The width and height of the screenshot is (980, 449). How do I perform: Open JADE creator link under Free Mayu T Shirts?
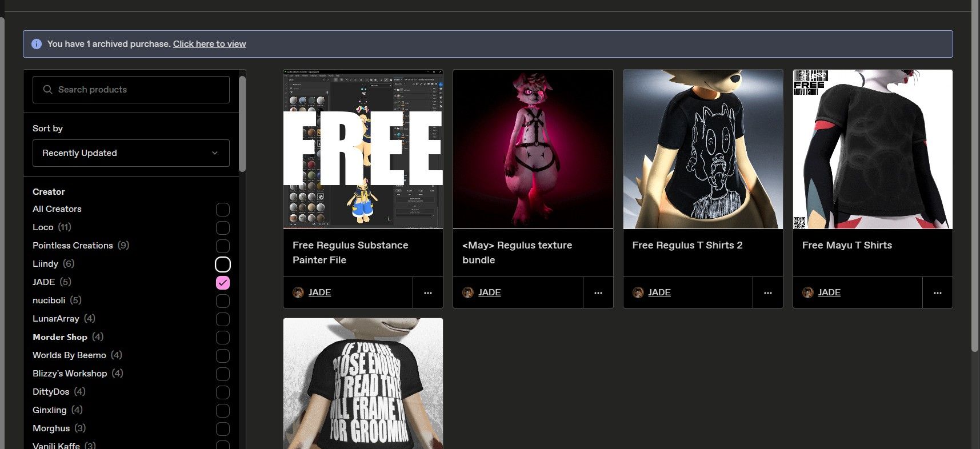[829, 292]
